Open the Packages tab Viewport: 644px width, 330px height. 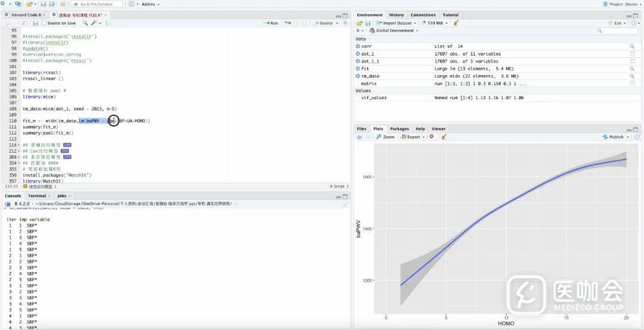(399, 129)
